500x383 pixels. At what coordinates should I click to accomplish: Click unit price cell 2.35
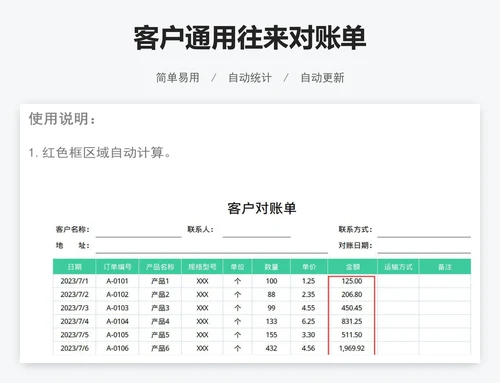(x=309, y=295)
